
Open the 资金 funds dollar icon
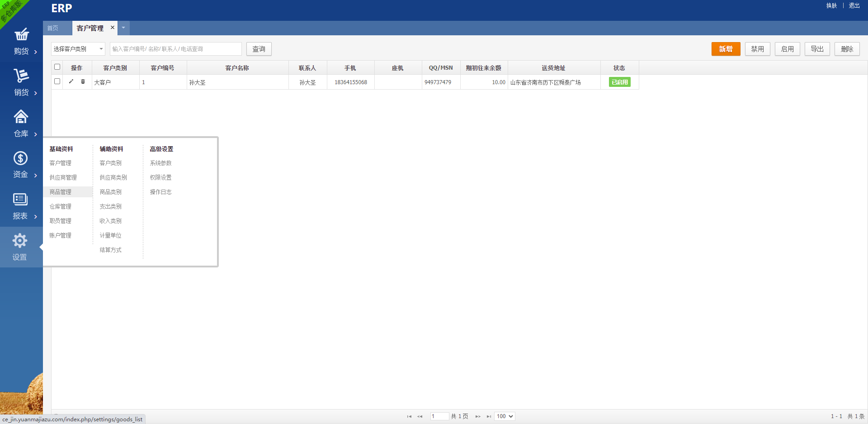point(21,158)
